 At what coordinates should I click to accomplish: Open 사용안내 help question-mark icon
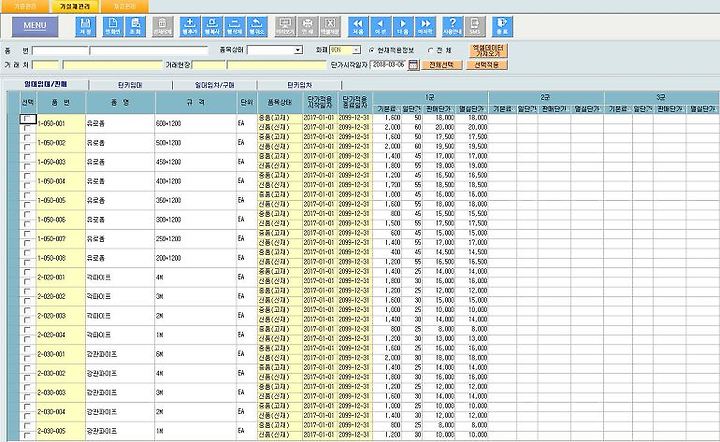click(x=452, y=27)
